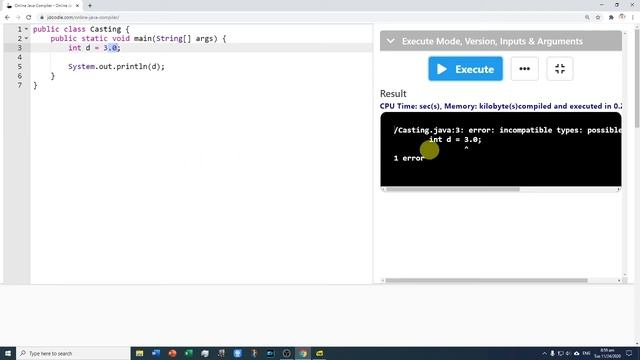640x360 pixels.
Task: Click the Type here to search box
Action: pos(73,353)
